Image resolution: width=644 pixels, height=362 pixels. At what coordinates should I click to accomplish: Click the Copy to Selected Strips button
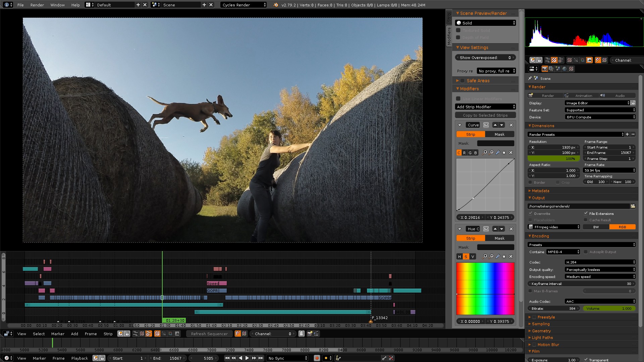click(485, 115)
